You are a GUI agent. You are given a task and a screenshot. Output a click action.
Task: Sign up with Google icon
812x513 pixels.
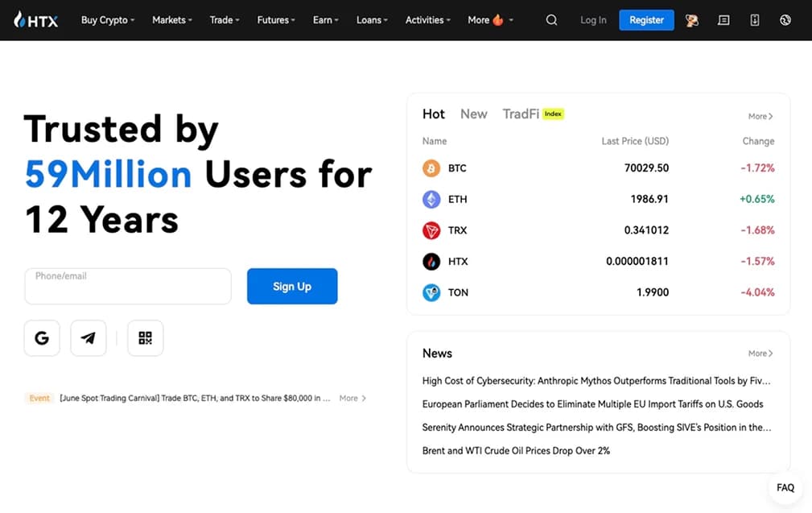(42, 338)
